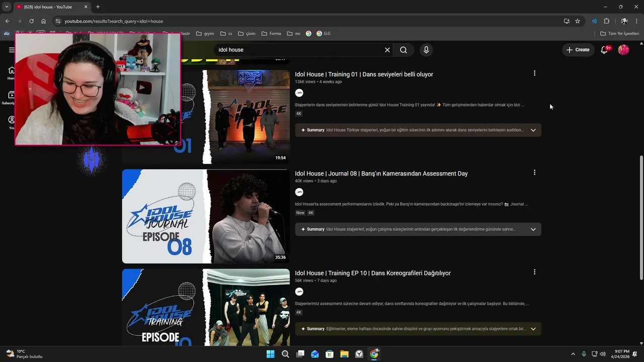Screen dimensions: 644x362
Task: Click the install app icon in address bar
Action: point(567,21)
